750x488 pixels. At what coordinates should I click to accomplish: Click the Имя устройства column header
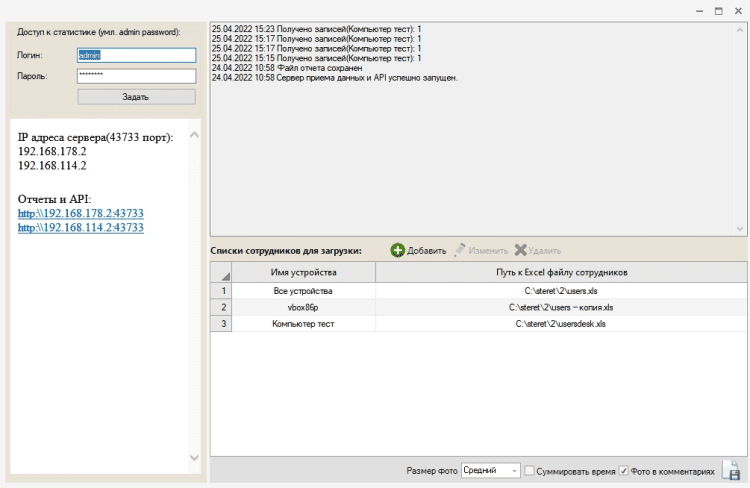303,272
